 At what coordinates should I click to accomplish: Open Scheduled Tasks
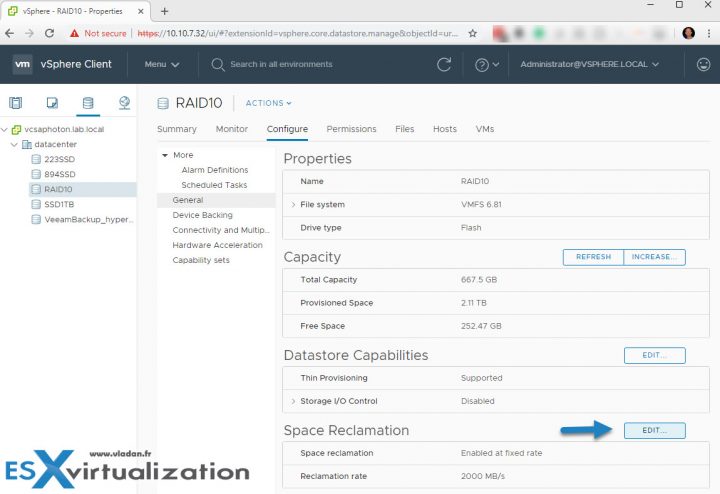[x=214, y=185]
